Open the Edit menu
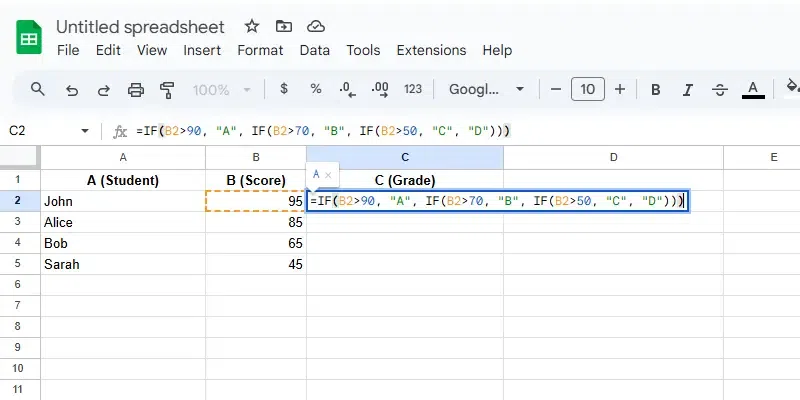 tap(108, 50)
